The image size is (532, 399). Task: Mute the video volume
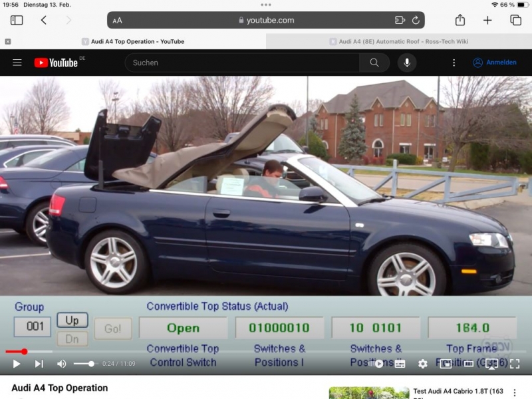[61, 364]
